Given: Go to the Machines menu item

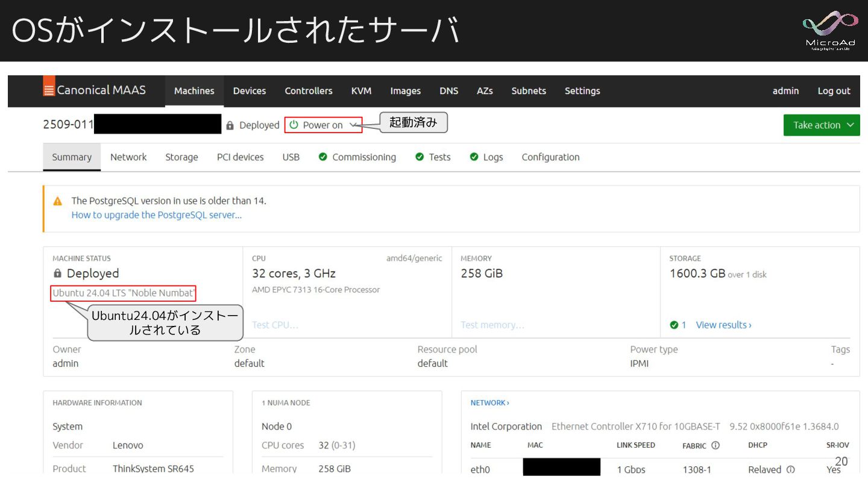Looking at the screenshot, I should click(194, 91).
